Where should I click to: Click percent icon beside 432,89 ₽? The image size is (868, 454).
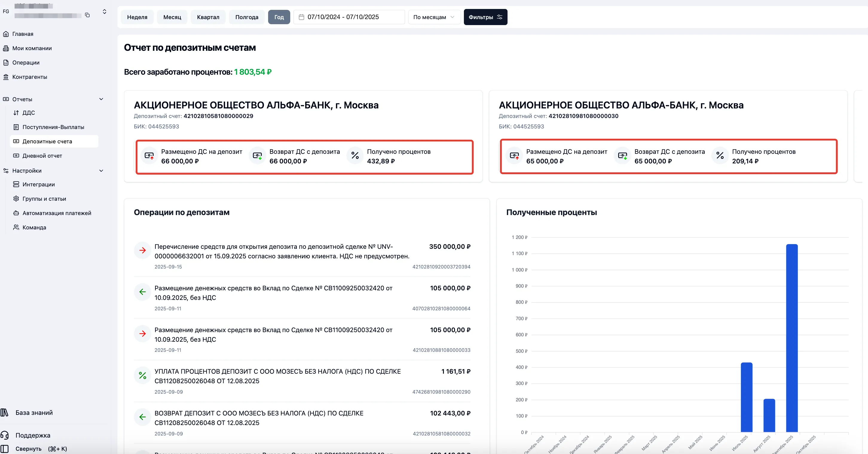point(355,156)
